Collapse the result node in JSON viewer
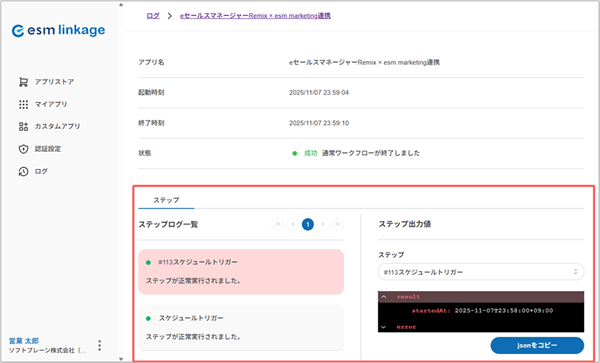 383,297
